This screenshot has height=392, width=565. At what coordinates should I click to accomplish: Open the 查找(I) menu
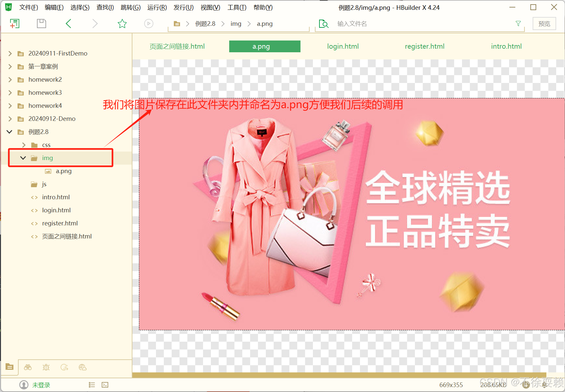tap(105, 7)
